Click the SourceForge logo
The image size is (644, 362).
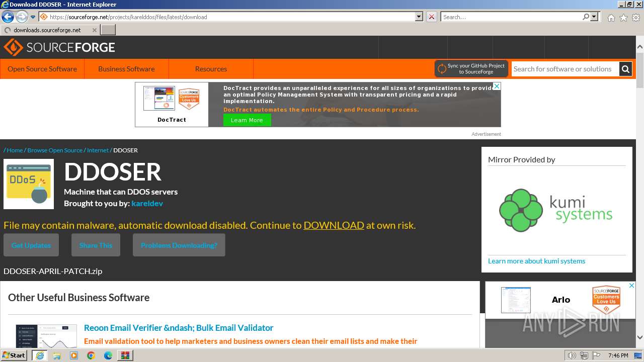tap(59, 47)
